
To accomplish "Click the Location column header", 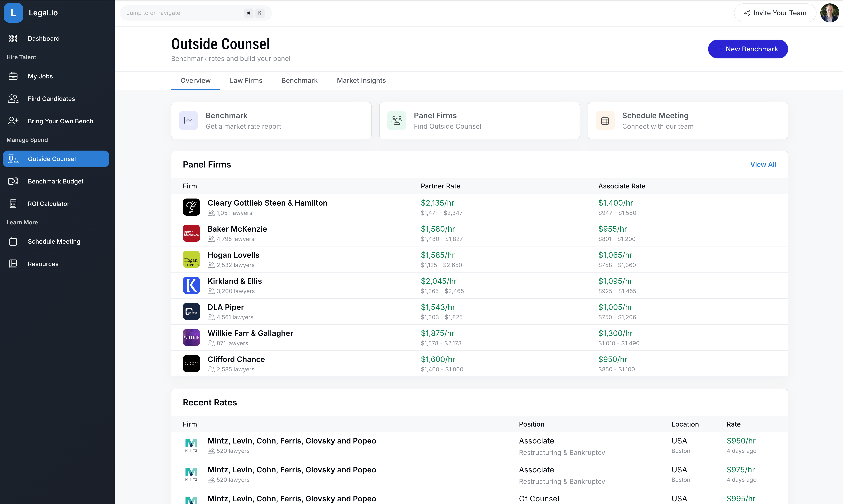I will point(685,424).
